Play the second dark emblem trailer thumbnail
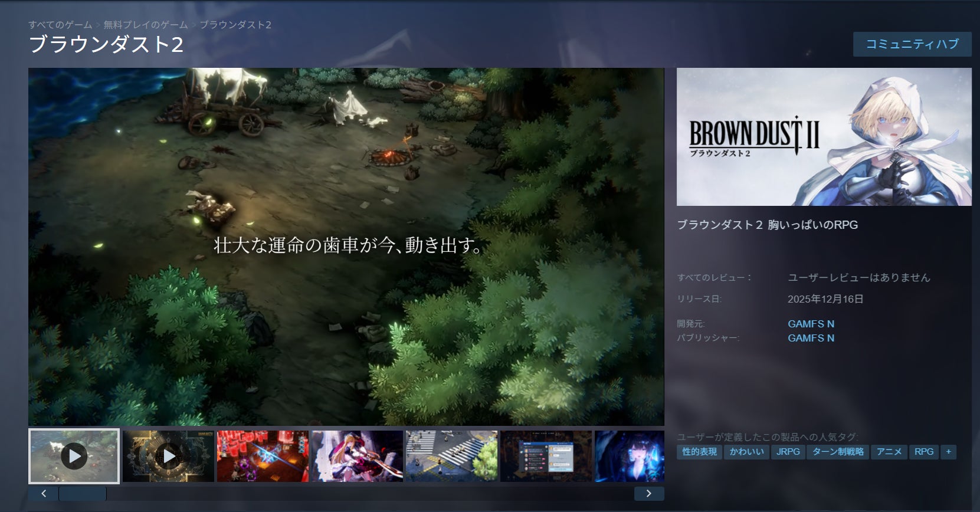Viewport: 980px width, 512px height. (169, 456)
